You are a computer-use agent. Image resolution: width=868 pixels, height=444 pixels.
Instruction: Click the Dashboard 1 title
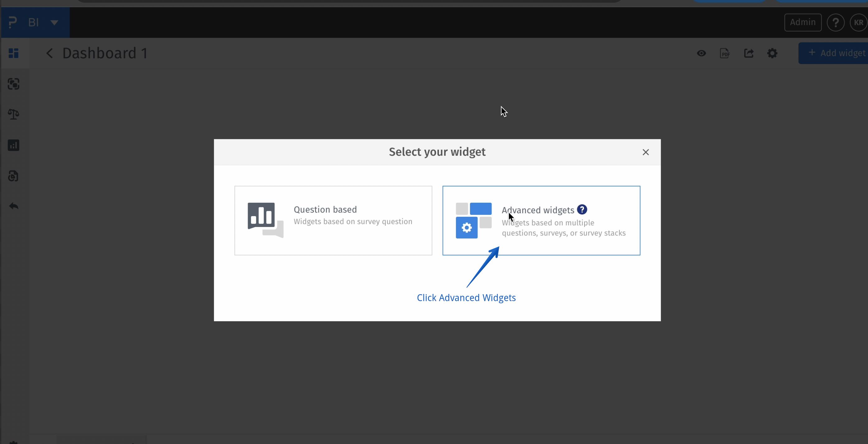[105, 53]
